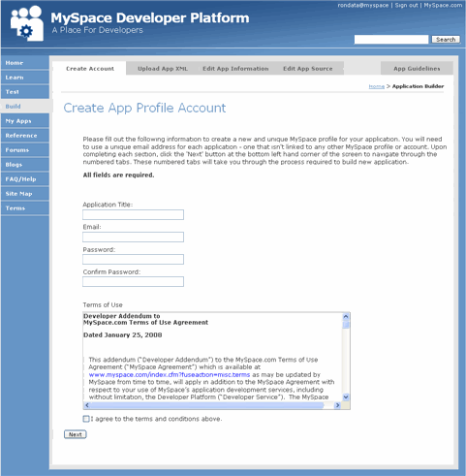Focus the Confirm Password field

[x=133, y=281]
